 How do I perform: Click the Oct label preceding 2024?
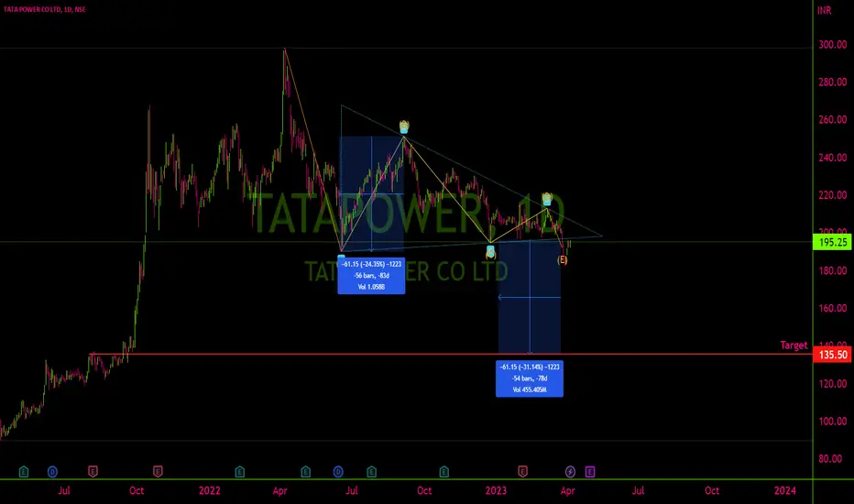coord(712,490)
